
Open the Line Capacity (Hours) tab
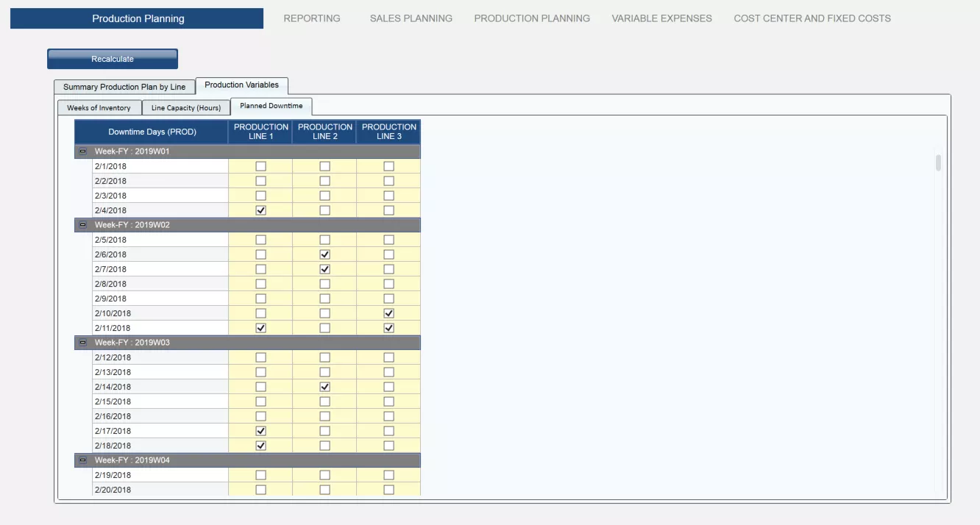coord(186,108)
